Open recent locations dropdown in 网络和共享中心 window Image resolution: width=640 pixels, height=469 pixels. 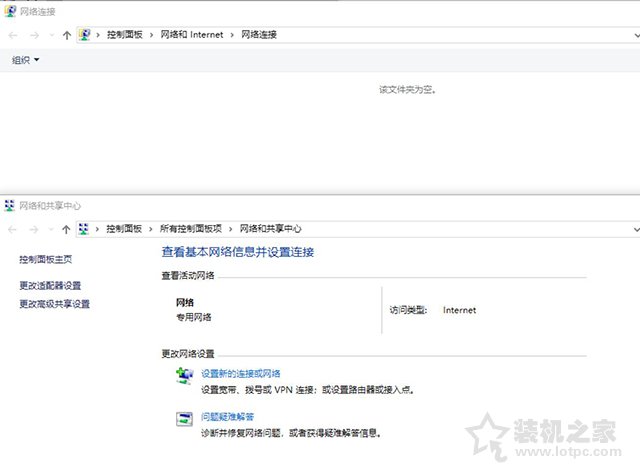click(51, 230)
